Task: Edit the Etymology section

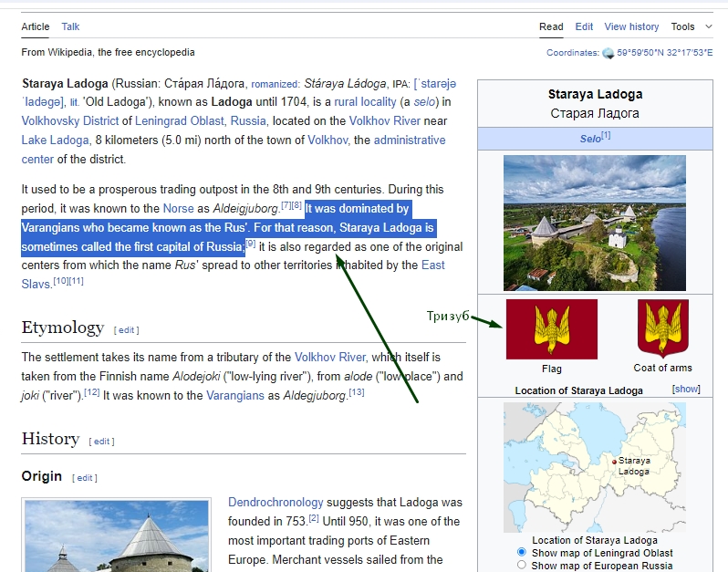Action: click(x=126, y=330)
